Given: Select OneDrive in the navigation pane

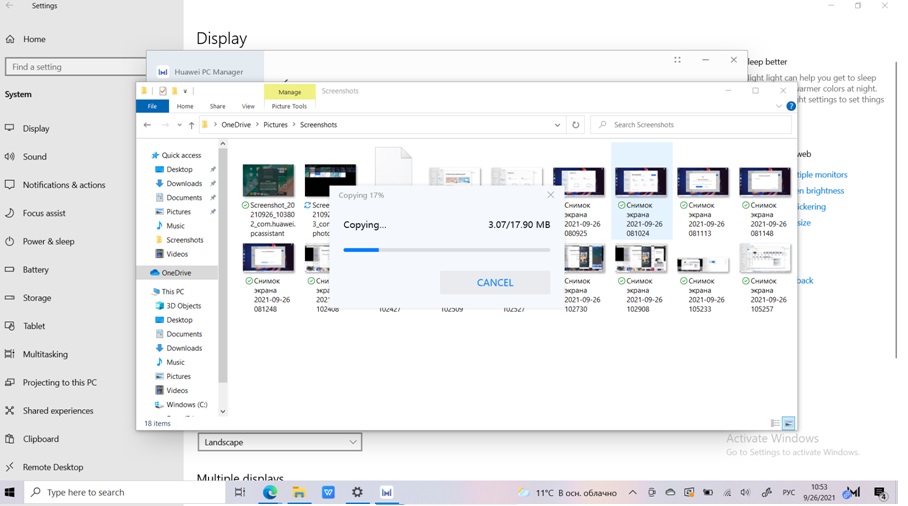Looking at the screenshot, I should (x=176, y=272).
